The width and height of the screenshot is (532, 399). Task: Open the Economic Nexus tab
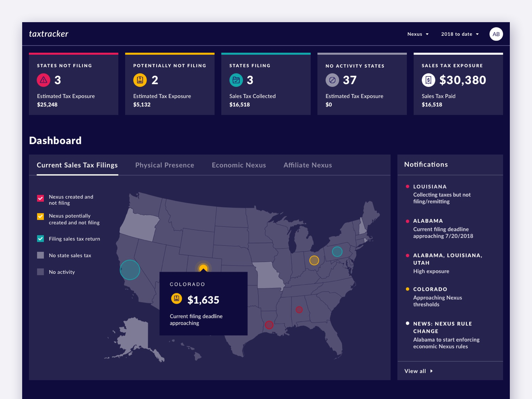[239, 165]
